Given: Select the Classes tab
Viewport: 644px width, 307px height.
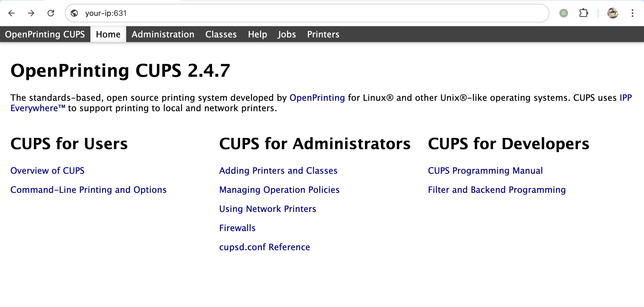Looking at the screenshot, I should pyautogui.click(x=221, y=34).
